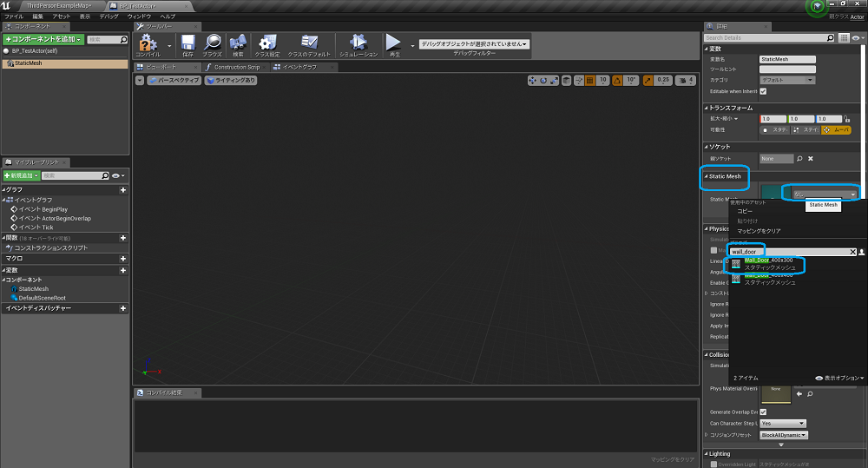Open Static Mesh asset picker dropdown
868x468 pixels.
[x=825, y=194]
